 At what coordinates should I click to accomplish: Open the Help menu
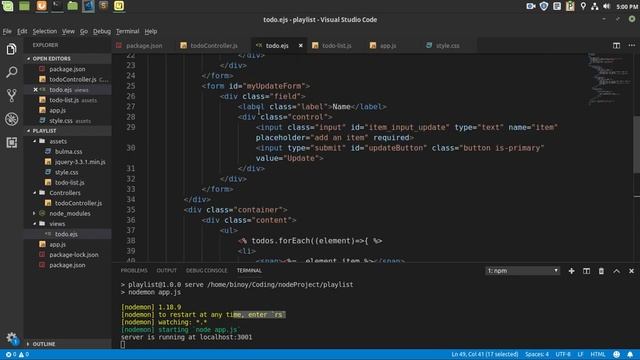[x=151, y=31]
